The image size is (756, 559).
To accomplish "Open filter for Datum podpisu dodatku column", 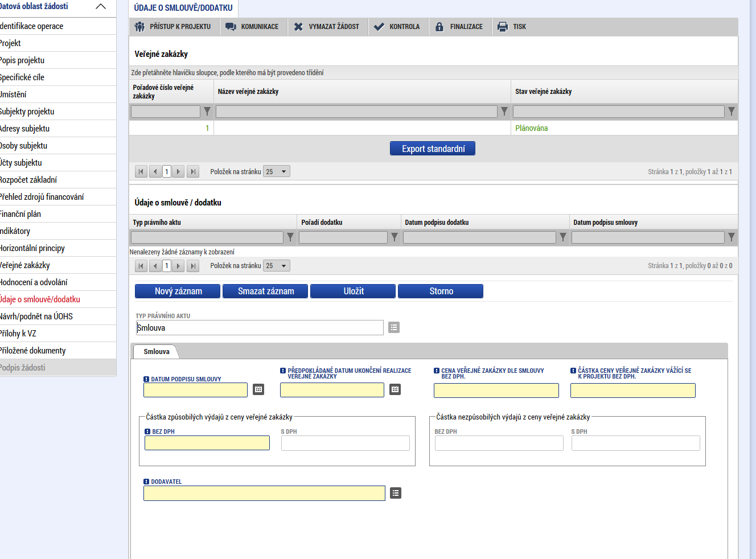I will (x=563, y=237).
